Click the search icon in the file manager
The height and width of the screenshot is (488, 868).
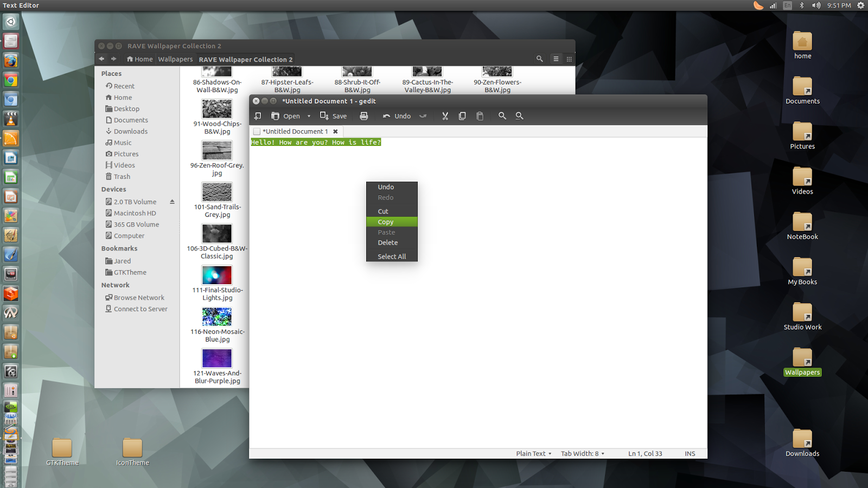[x=539, y=59]
